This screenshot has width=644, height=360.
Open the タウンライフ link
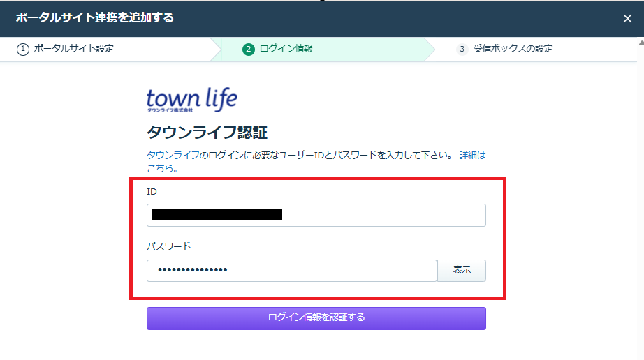pos(173,155)
